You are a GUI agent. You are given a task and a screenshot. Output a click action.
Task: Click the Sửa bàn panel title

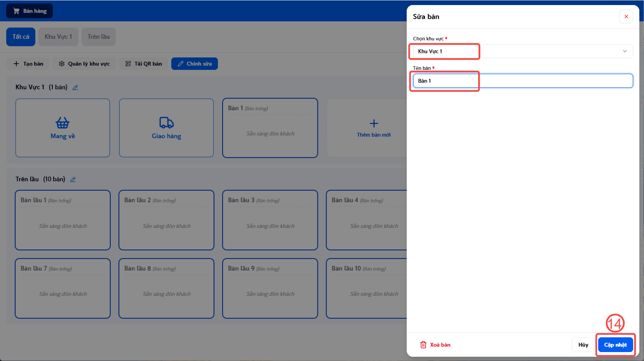tap(426, 17)
